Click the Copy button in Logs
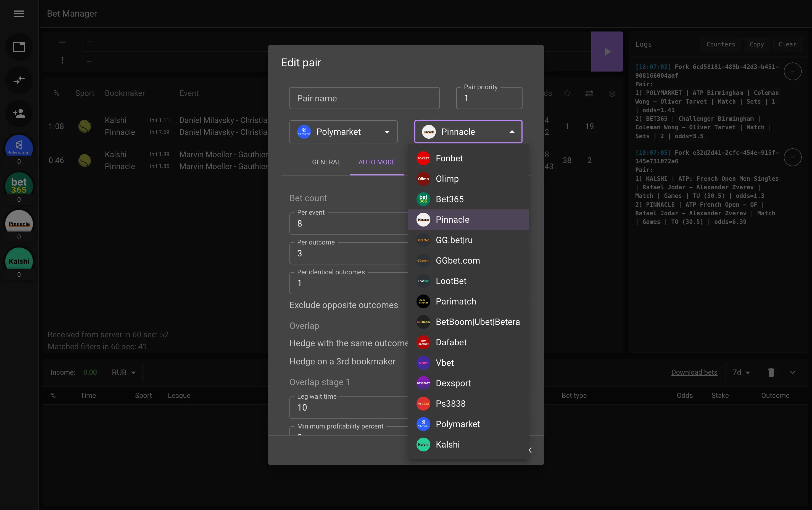 tap(757, 44)
